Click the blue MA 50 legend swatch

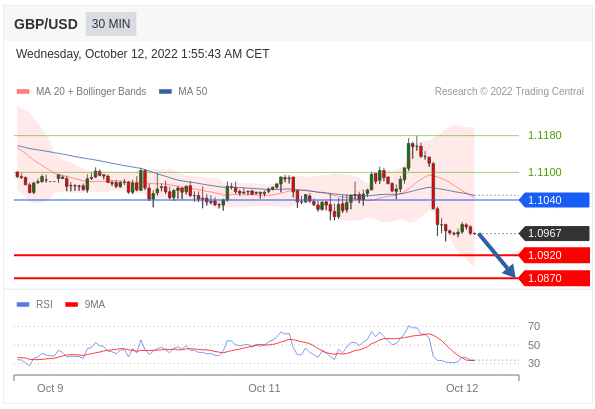click(165, 91)
